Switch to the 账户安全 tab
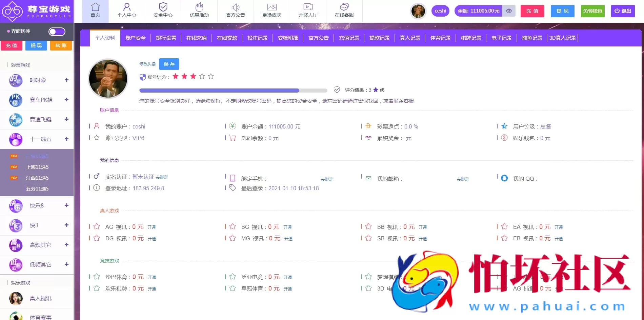 135,38
